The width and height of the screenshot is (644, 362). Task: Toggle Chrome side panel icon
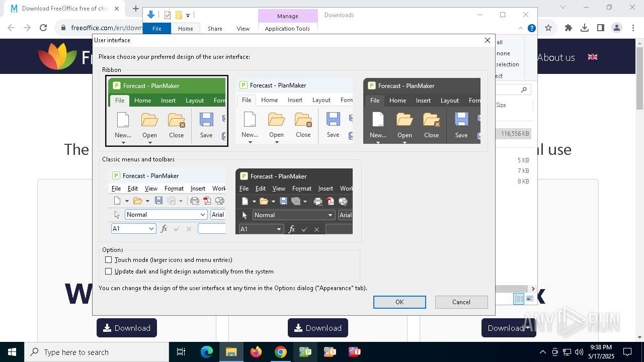click(x=601, y=28)
